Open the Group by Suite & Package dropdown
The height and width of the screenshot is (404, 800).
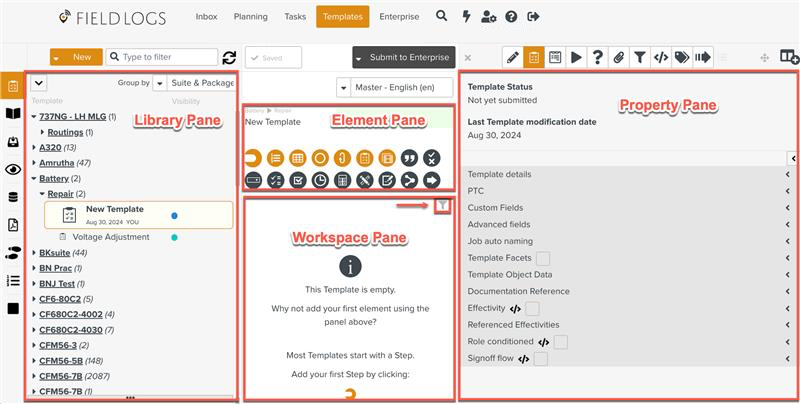coord(195,84)
